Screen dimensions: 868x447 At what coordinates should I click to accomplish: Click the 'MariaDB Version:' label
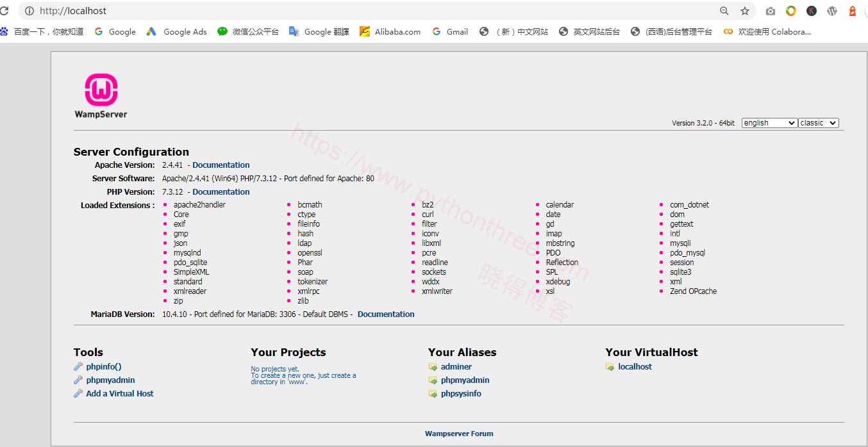(x=122, y=314)
